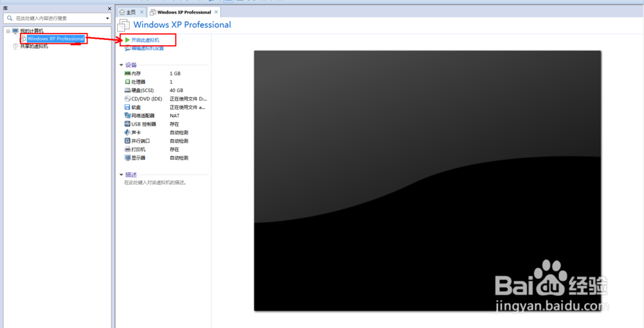The width and height of the screenshot is (644, 328).
Task: Click the 正在使用文件 a... floppy value
Action: click(187, 107)
